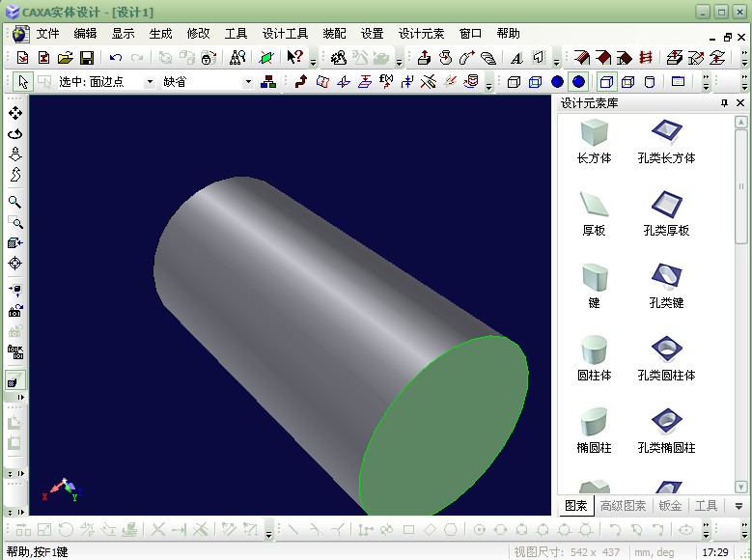Click the hierarchy tree icon beside 缺省
This screenshot has height=560, width=752.
click(268, 82)
